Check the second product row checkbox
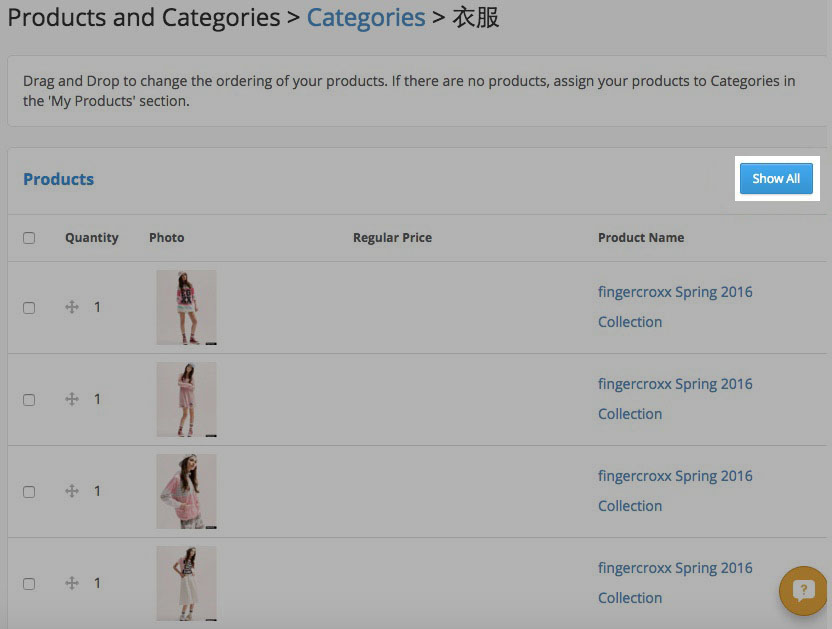This screenshot has height=629, width=832. pos(29,400)
